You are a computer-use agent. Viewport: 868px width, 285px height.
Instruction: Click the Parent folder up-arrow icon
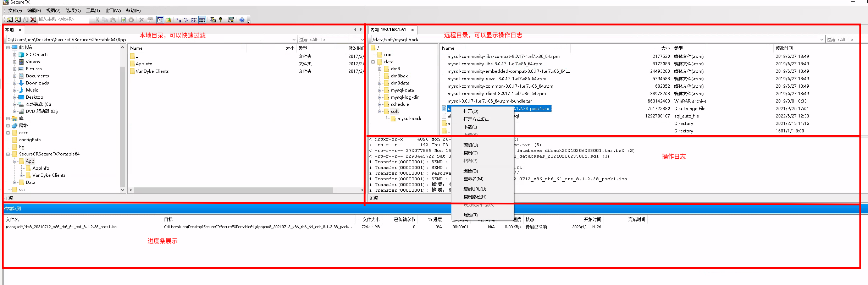pyautogui.click(x=168, y=20)
